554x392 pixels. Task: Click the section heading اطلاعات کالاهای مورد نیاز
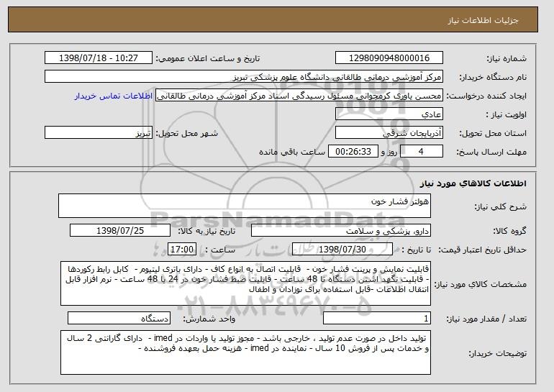(473, 183)
